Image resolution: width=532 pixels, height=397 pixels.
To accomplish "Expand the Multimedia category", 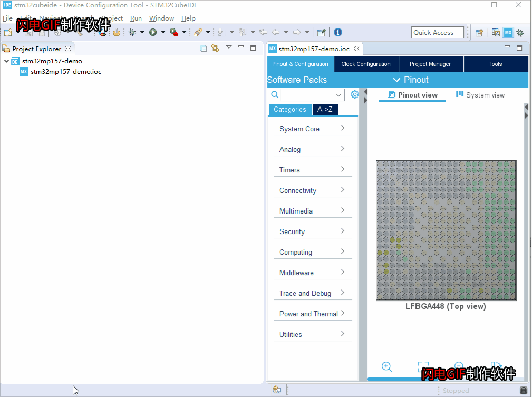I will (313, 211).
